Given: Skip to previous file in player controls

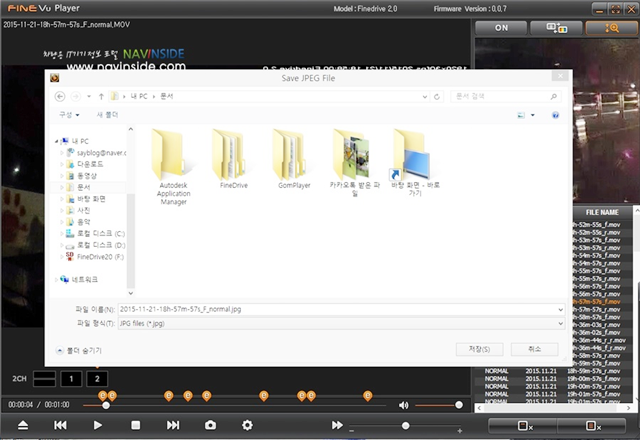Looking at the screenshot, I should 60,425.
